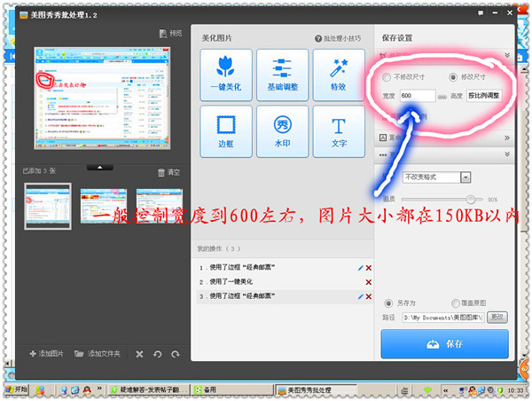Open the 水印 watermark tool

click(x=282, y=131)
